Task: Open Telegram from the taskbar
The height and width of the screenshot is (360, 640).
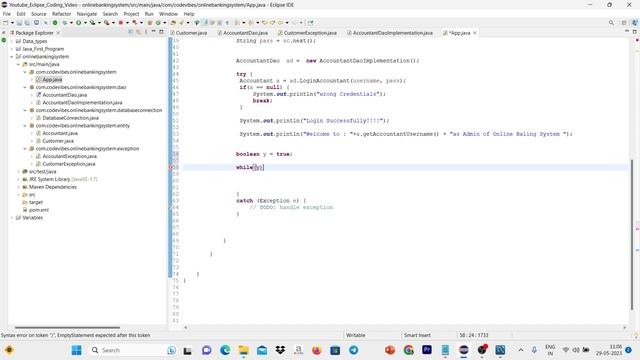Action: pyautogui.click(x=353, y=350)
